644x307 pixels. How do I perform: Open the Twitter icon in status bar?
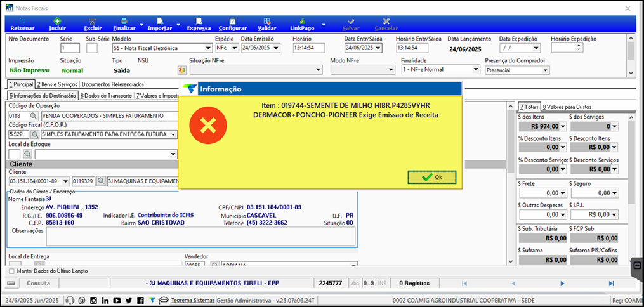click(129, 300)
